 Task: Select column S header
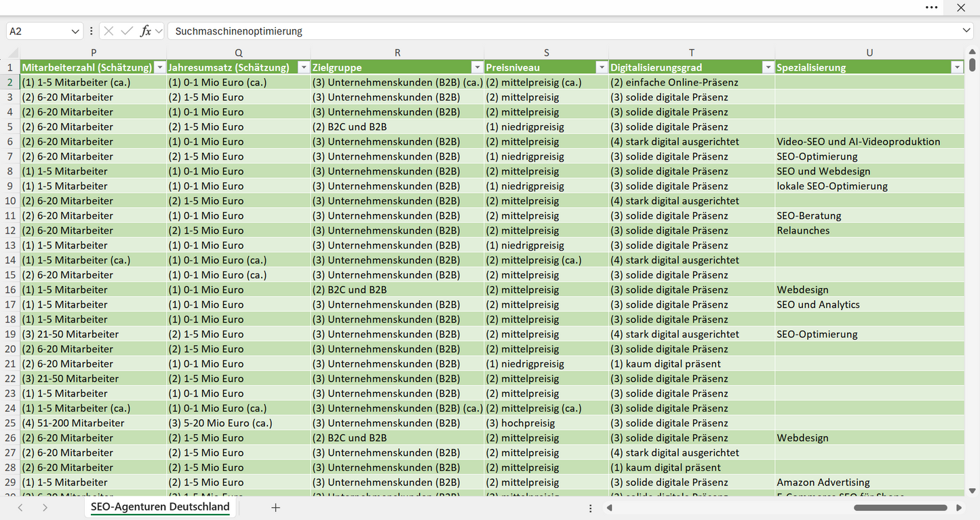pyautogui.click(x=547, y=52)
